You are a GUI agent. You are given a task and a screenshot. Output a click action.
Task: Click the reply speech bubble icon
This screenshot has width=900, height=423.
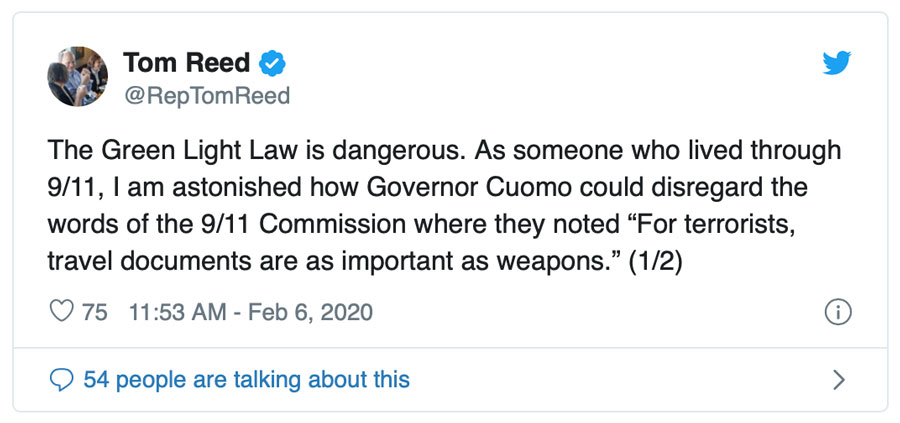(62, 380)
